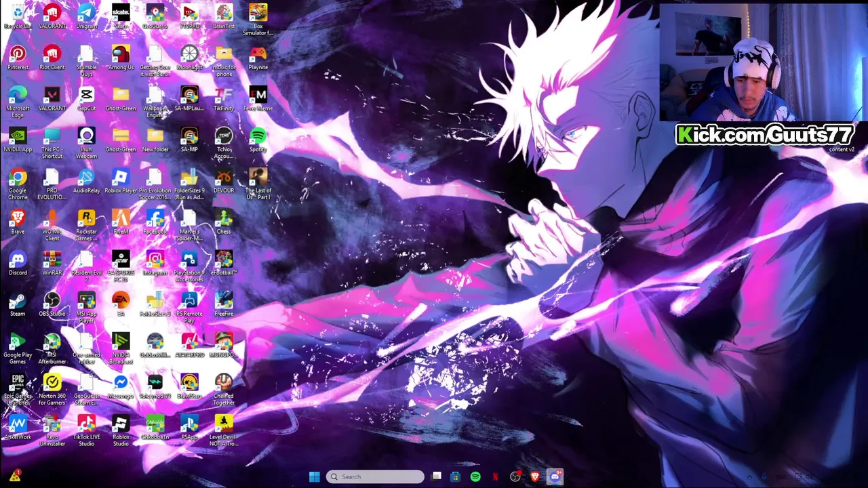868x488 pixels.
Task: Launch OBS Studio from the desktop
Action: [52, 304]
